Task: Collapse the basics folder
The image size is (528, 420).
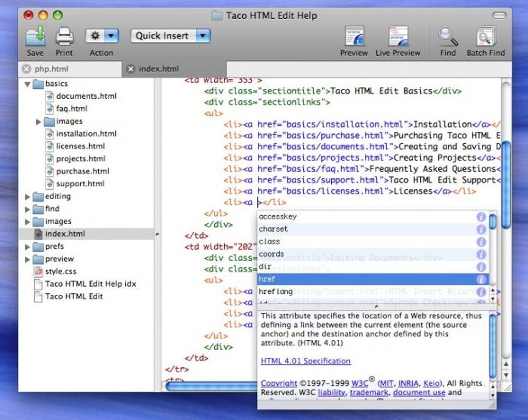Action: click(x=27, y=84)
